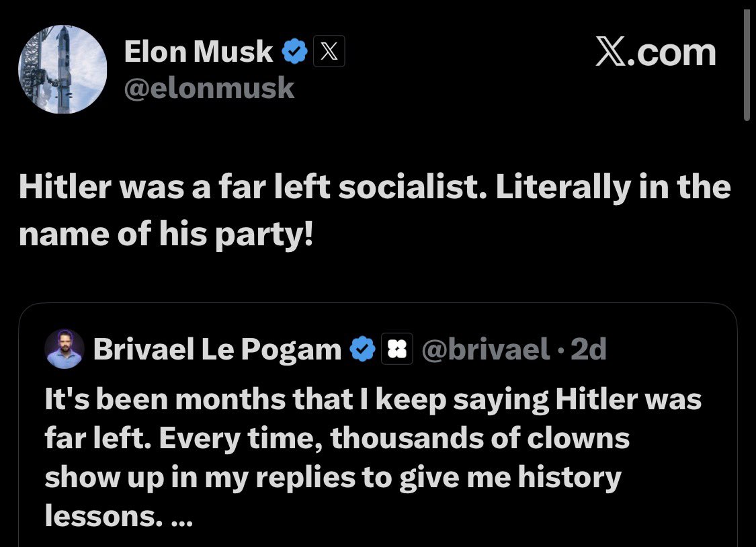Open the @elonmusk handle link
Viewport: 756px width, 547px height.
(x=209, y=88)
